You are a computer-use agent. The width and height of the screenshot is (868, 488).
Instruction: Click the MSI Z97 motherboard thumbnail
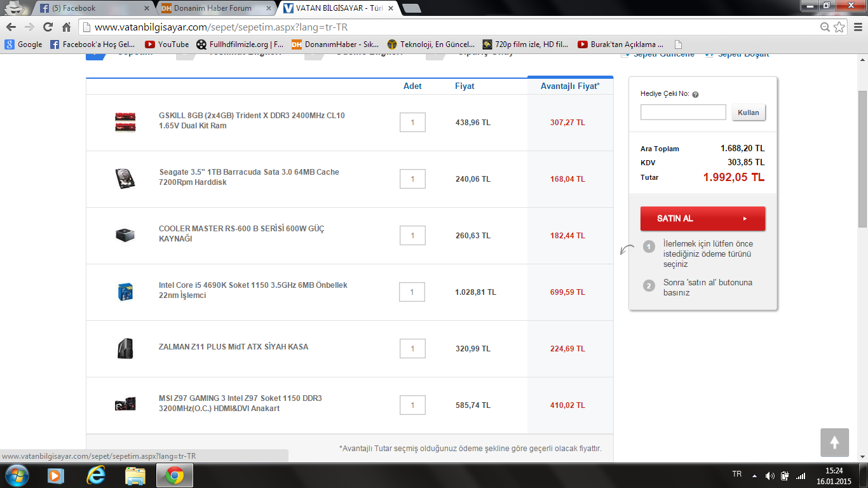pos(125,403)
